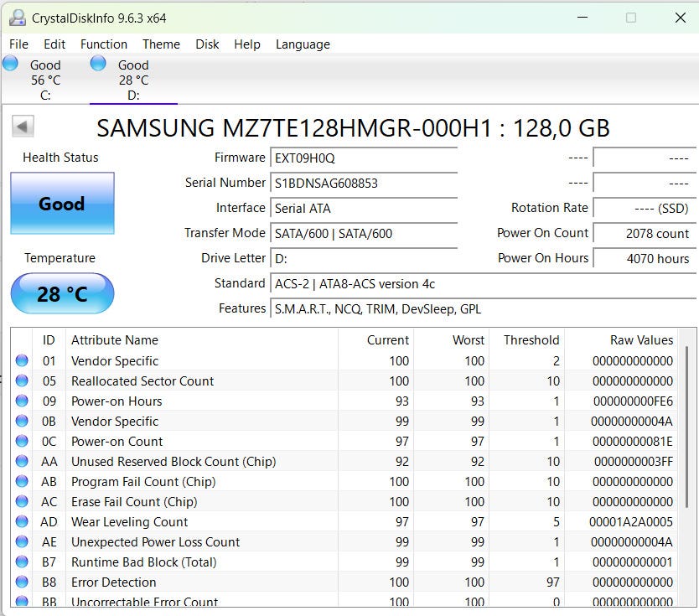Image resolution: width=699 pixels, height=616 pixels.
Task: Minimize the CrystalDiskInfo window
Action: [582, 18]
